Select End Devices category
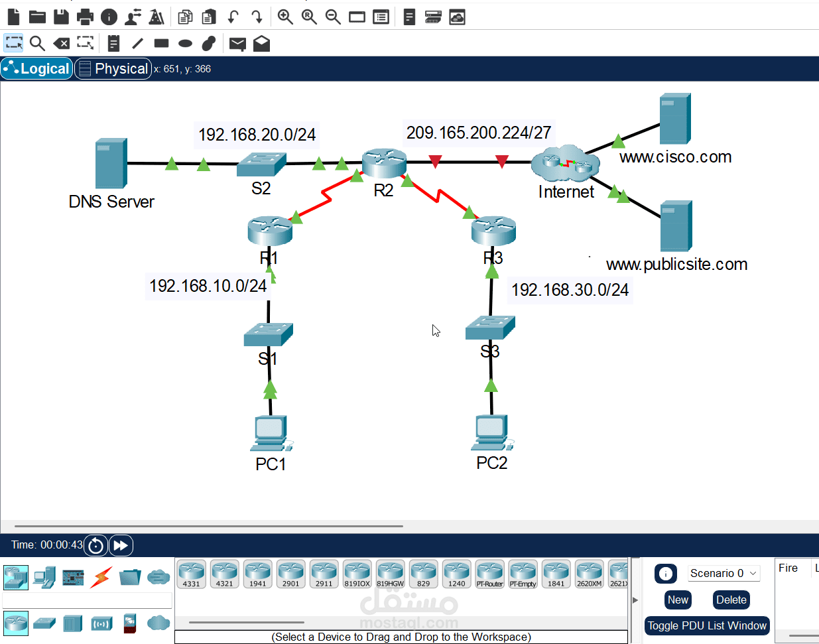This screenshot has height=644, width=819. [x=44, y=577]
